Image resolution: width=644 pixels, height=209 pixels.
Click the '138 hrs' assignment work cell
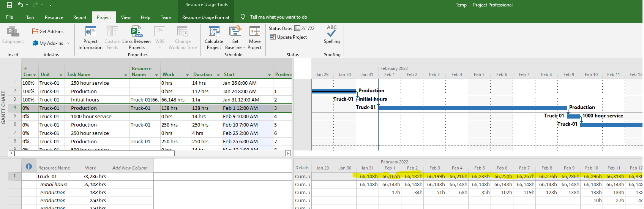pyautogui.click(x=95, y=192)
